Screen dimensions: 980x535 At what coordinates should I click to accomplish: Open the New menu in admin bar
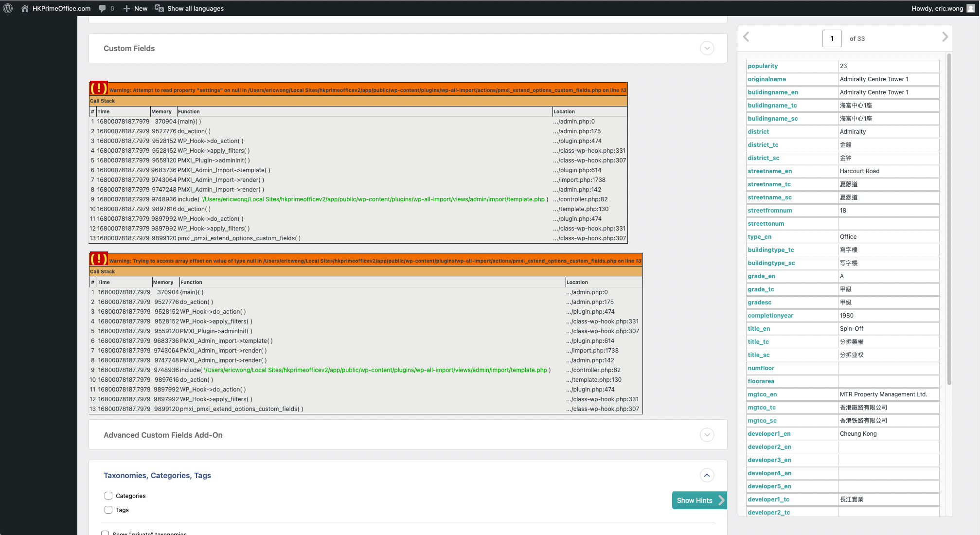[x=141, y=8]
